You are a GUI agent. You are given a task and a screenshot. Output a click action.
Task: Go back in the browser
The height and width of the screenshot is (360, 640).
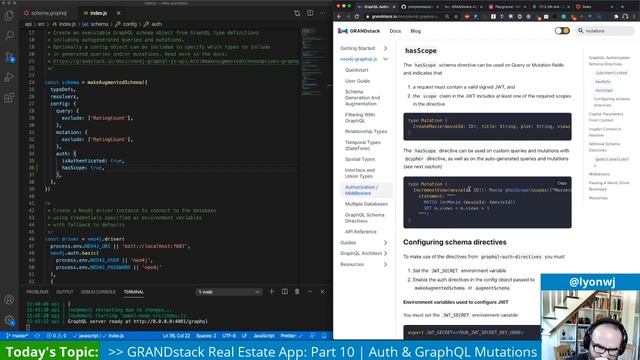point(339,17)
